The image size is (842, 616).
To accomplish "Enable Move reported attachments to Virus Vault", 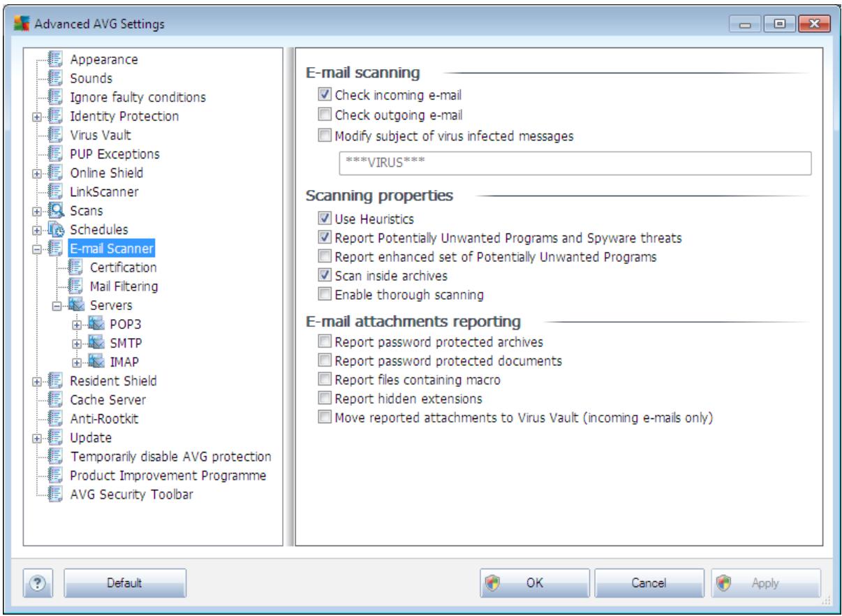I will click(x=323, y=418).
